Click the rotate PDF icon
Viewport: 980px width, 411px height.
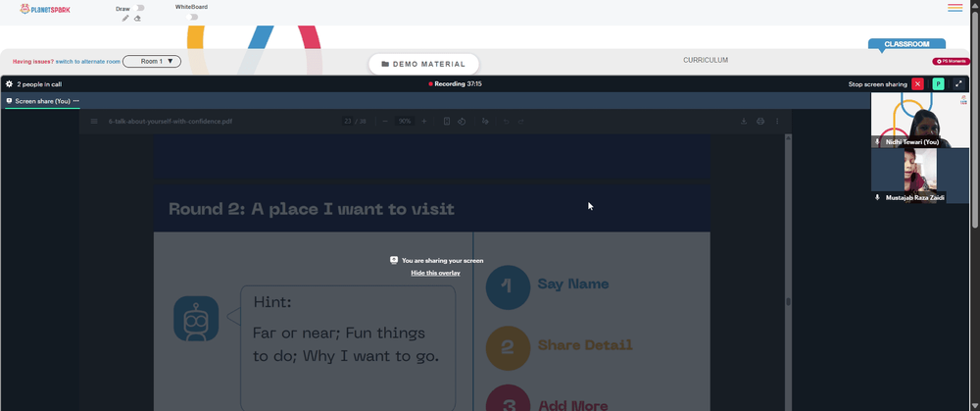pos(462,122)
